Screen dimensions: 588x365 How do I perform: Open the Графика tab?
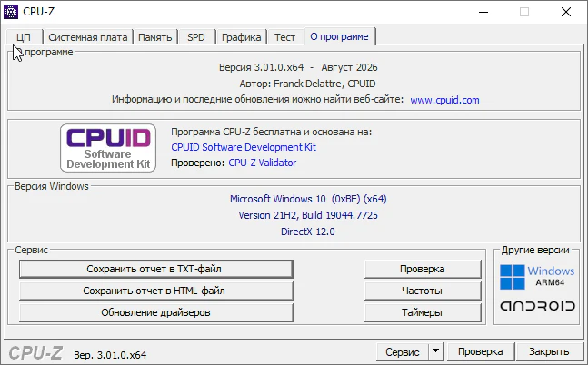(241, 37)
